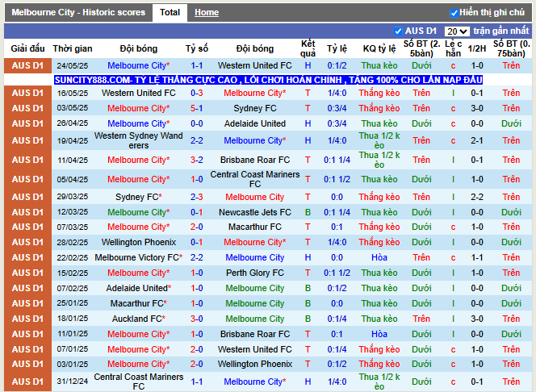Click the Melbourne City - Historic scores title

click(x=78, y=13)
